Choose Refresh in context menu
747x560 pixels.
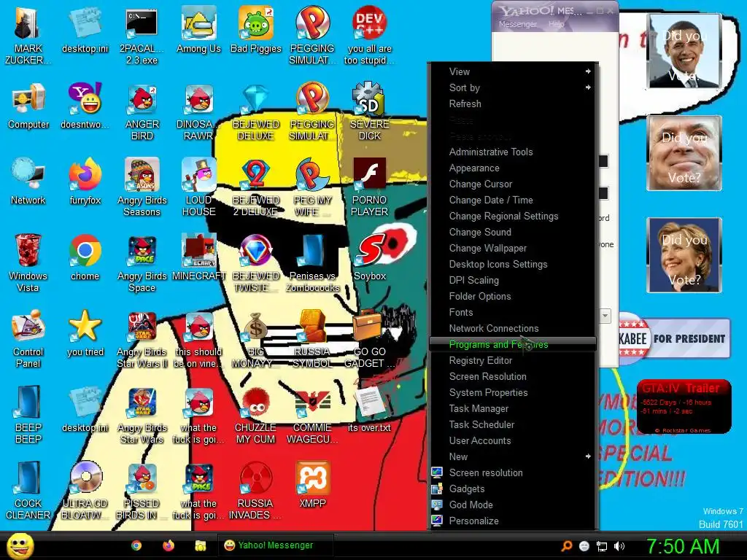coord(513,104)
